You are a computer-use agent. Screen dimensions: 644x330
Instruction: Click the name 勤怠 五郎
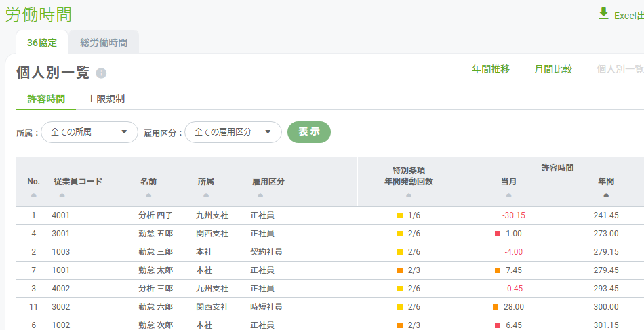[x=156, y=234]
